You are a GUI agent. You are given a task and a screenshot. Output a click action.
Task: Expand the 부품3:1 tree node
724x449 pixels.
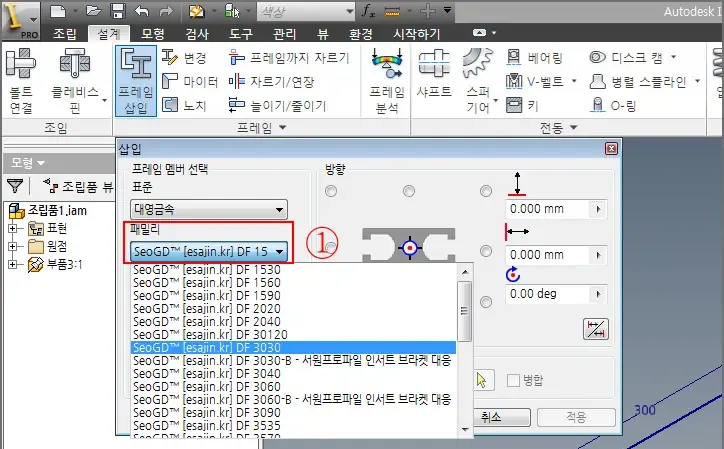pyautogui.click(x=12, y=264)
